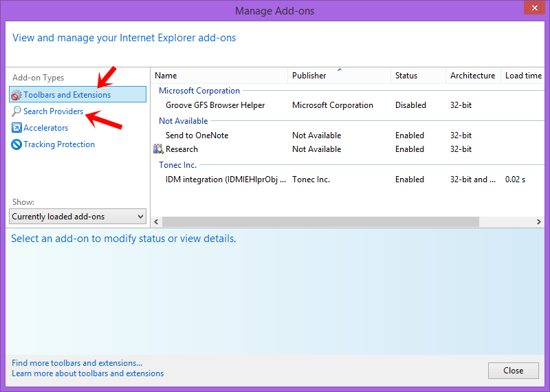Sort list by Publisher column header
The width and height of the screenshot is (550, 392).
339,76
